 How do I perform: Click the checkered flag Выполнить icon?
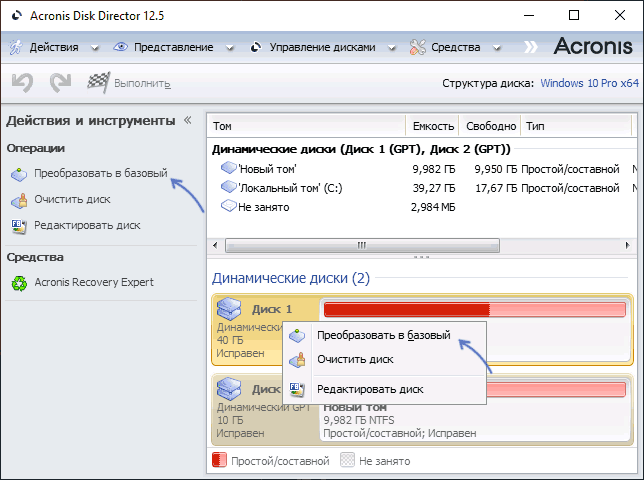(x=99, y=82)
